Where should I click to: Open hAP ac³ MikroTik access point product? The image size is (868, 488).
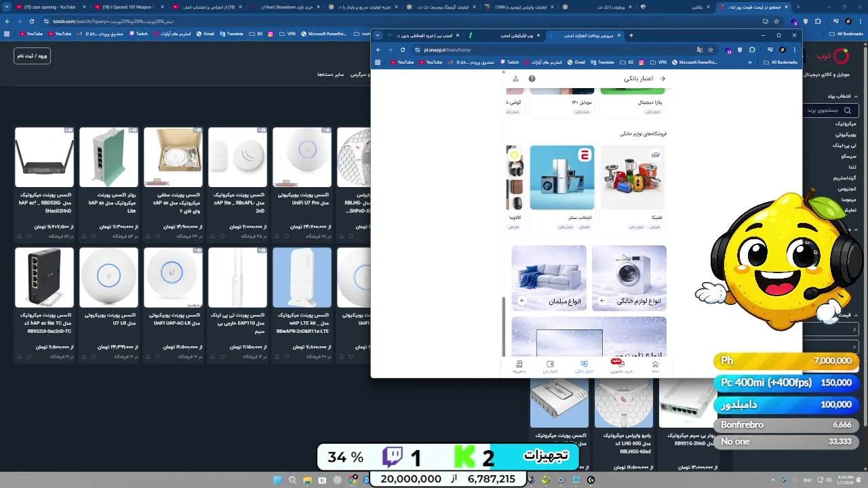[44, 183]
